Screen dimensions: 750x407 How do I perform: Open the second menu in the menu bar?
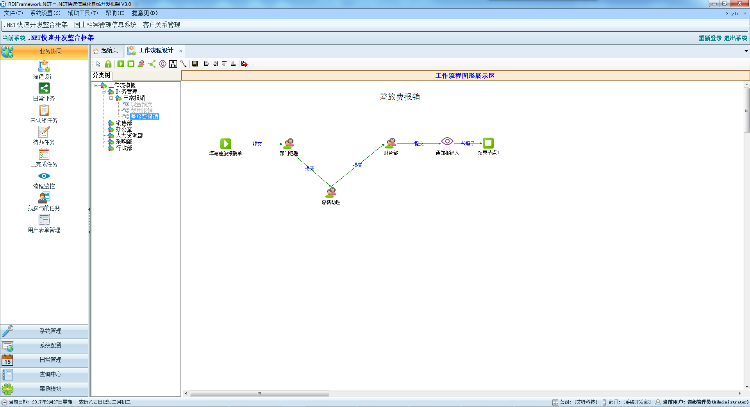(x=45, y=13)
